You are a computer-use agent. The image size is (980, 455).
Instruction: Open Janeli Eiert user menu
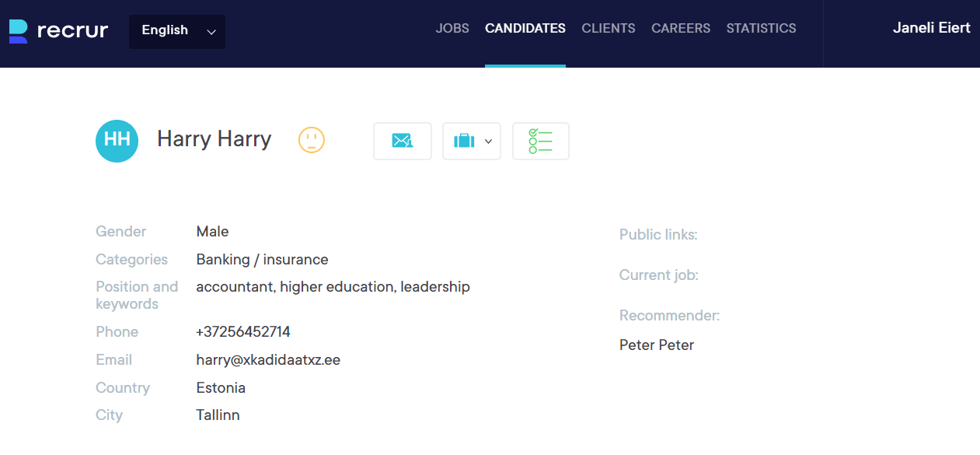(x=931, y=28)
